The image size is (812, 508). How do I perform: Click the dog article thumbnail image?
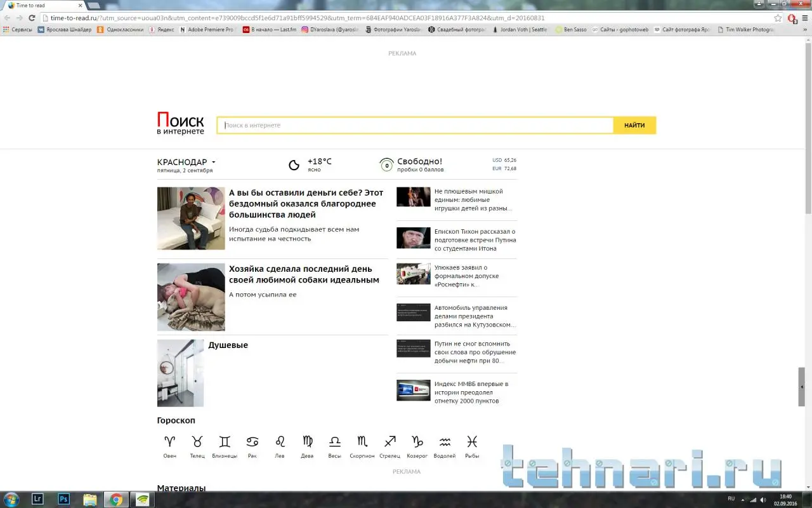point(191,297)
